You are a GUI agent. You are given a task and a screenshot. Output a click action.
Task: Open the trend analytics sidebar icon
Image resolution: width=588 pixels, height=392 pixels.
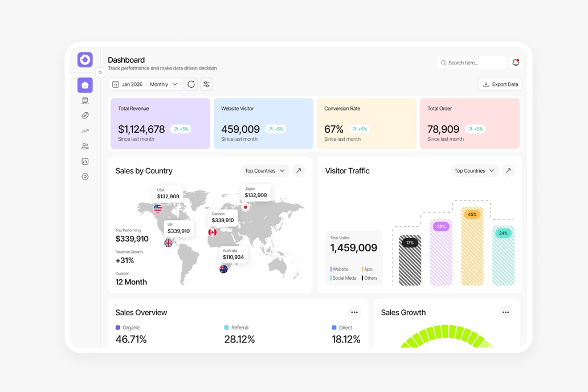point(85,131)
